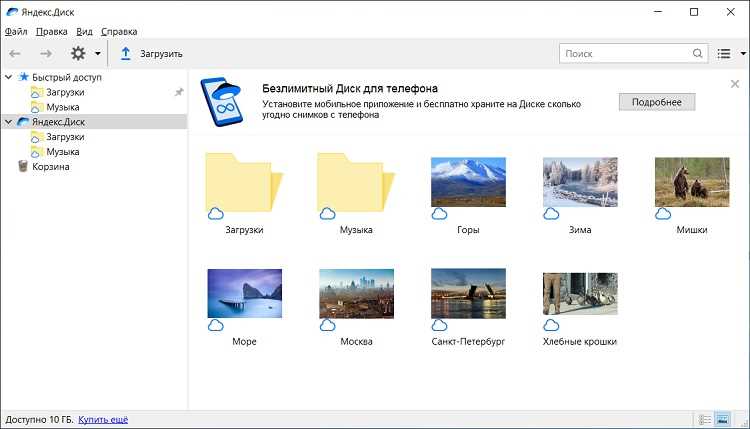Image resolution: width=750 pixels, height=429 pixels.
Task: Open the Файл menu
Action: coord(16,32)
